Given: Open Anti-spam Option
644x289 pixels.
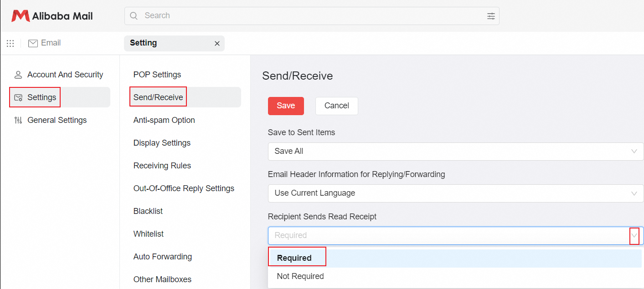Looking at the screenshot, I should (164, 120).
